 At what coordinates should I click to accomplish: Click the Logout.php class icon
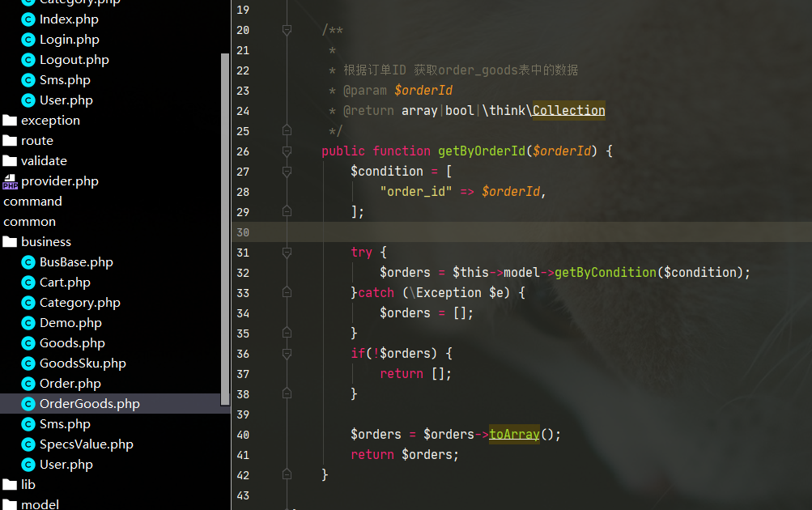(28, 60)
